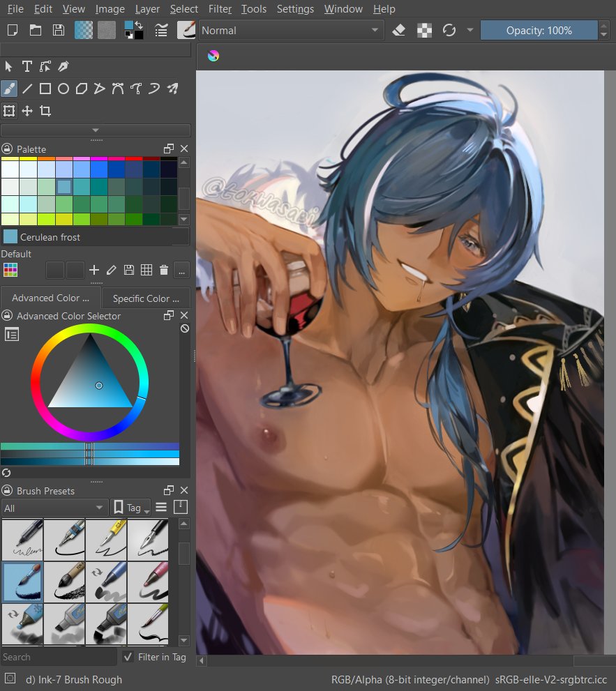Add a new color to palette
Screen dimensions: 616x691
point(94,270)
